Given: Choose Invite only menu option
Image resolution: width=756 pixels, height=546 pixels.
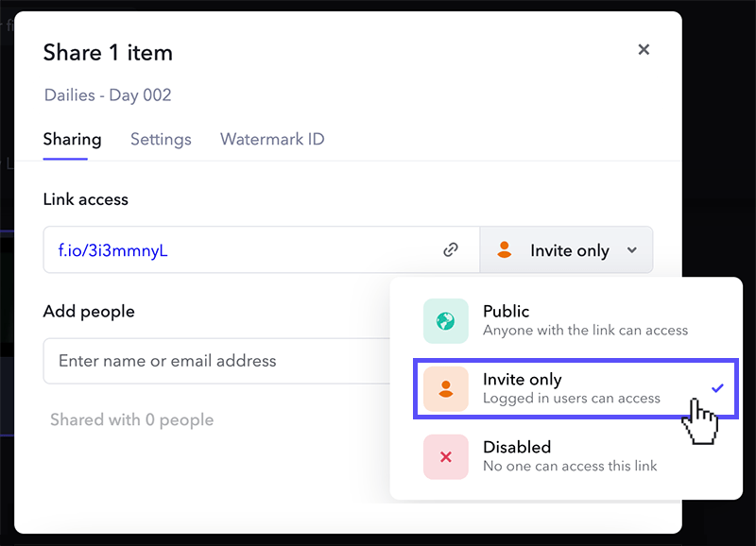Looking at the screenshot, I should [576, 389].
